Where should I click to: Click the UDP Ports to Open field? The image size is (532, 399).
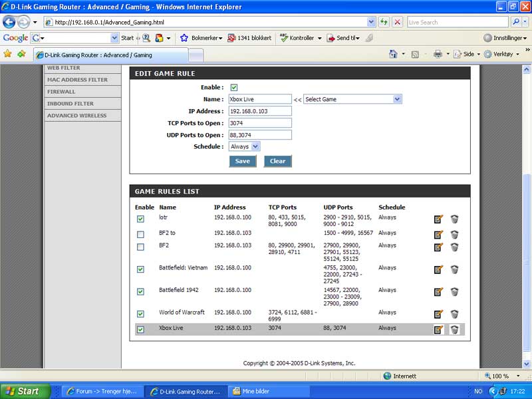(260, 135)
